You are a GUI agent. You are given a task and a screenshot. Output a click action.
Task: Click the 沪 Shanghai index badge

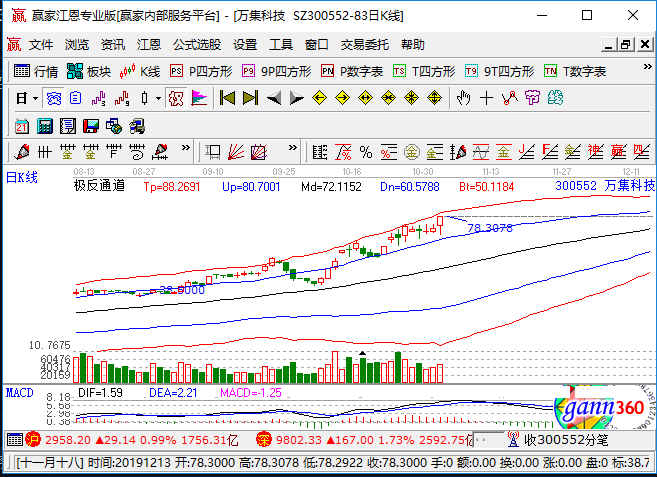(32, 440)
